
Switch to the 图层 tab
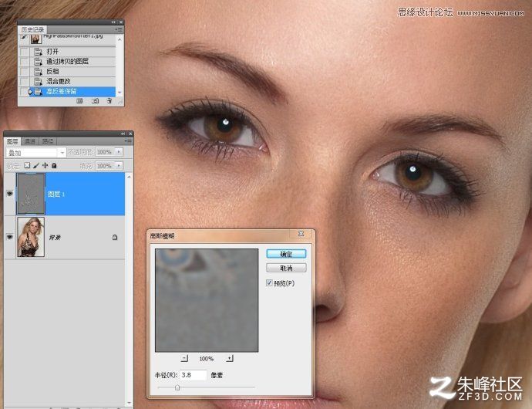pyautogui.click(x=12, y=141)
